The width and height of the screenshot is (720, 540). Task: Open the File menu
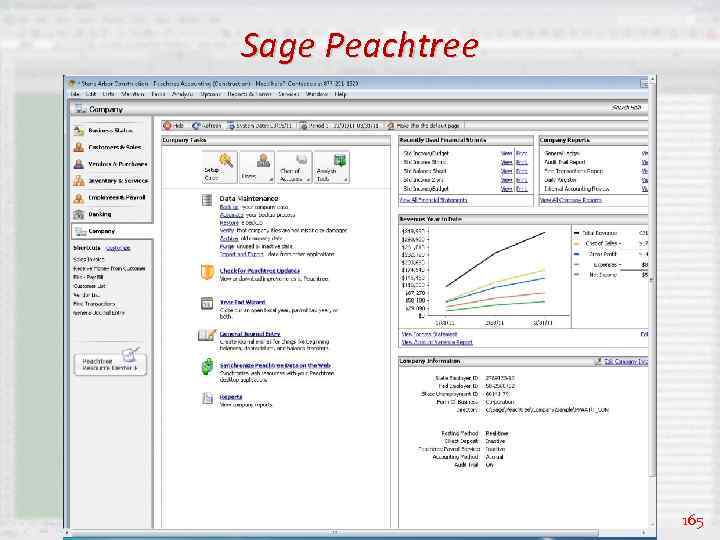click(x=75, y=94)
